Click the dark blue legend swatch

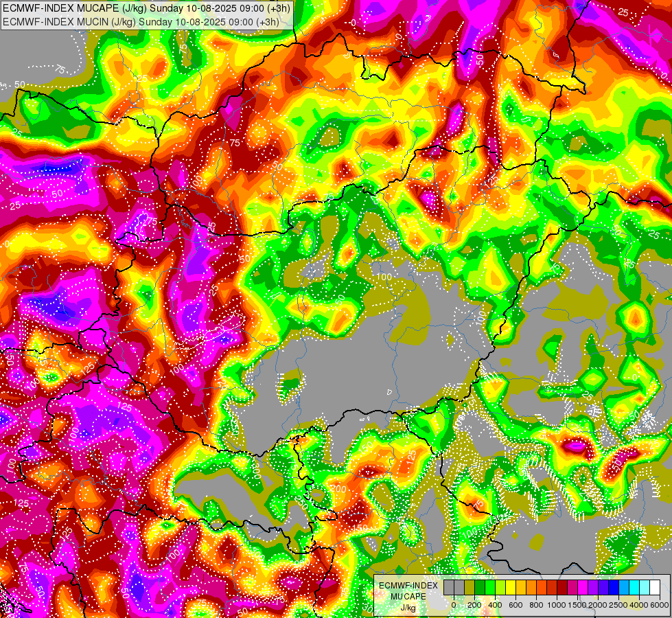pyautogui.click(x=614, y=587)
